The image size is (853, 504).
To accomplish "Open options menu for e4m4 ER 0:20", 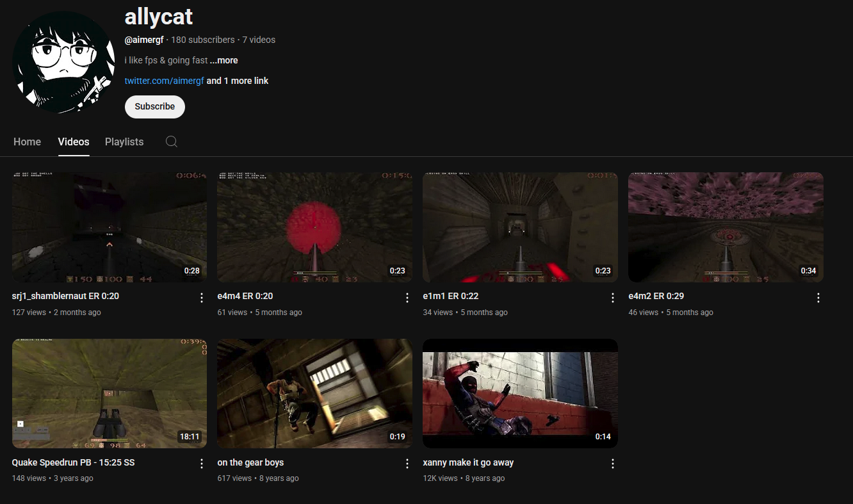I will pyautogui.click(x=407, y=298).
